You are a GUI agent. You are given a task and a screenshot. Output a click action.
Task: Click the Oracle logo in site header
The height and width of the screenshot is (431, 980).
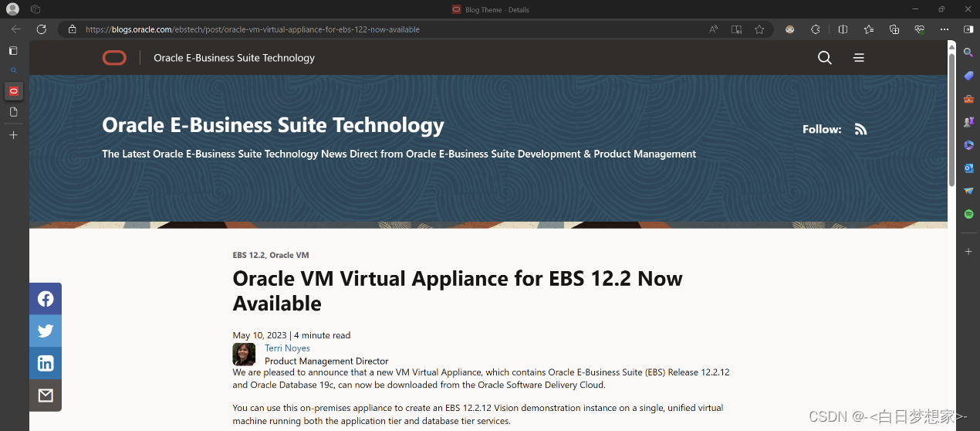(114, 58)
